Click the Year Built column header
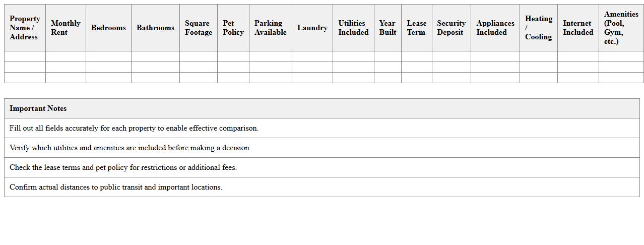This screenshot has width=644, height=245. point(388,28)
